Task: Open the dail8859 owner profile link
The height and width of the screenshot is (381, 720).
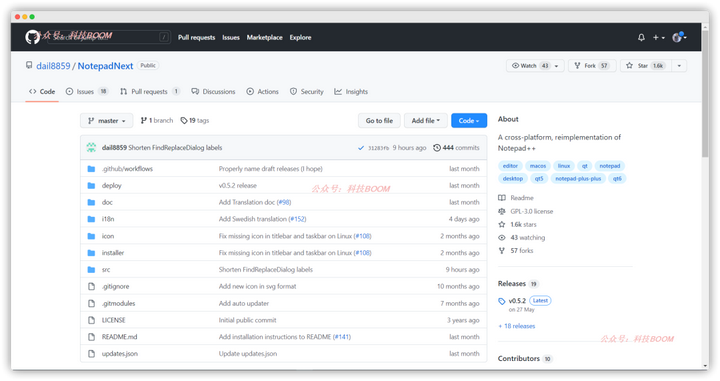Action: tap(53, 66)
